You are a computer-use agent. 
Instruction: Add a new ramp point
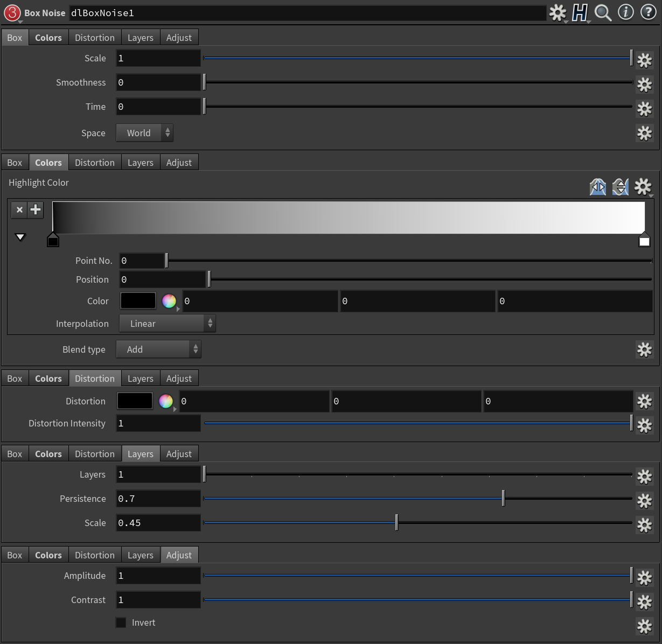36,209
